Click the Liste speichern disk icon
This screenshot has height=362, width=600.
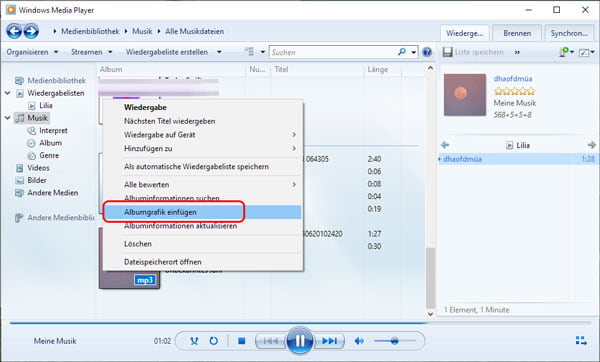(447, 52)
